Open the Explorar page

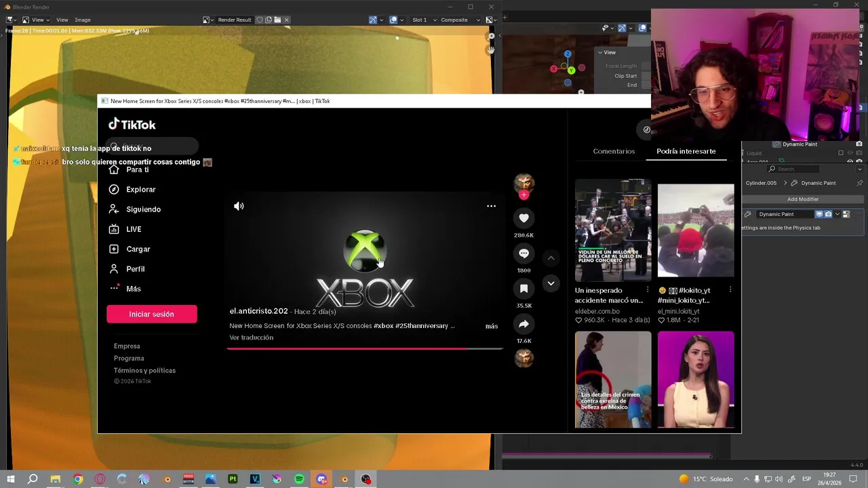[x=132, y=189]
